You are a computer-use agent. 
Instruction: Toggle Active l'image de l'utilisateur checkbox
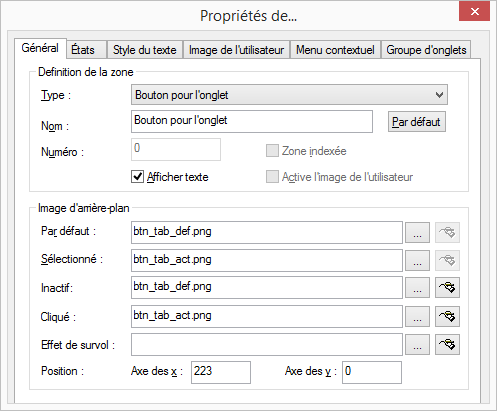pyautogui.click(x=272, y=177)
